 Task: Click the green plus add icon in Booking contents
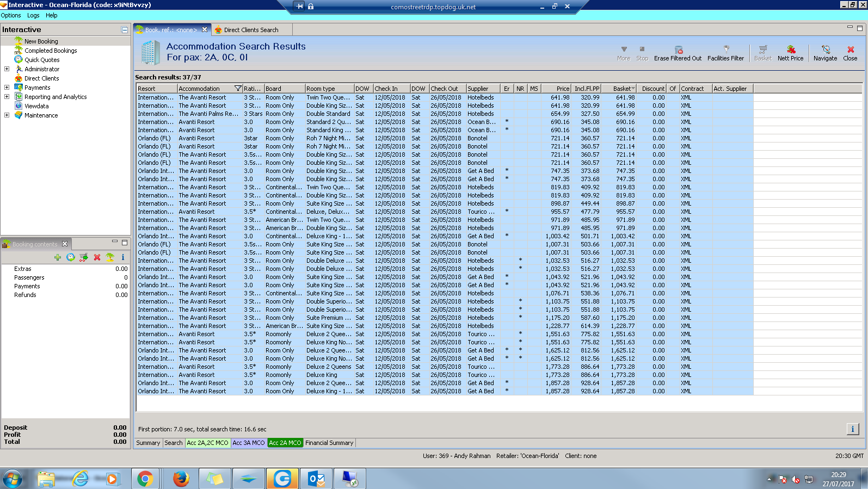tap(58, 257)
